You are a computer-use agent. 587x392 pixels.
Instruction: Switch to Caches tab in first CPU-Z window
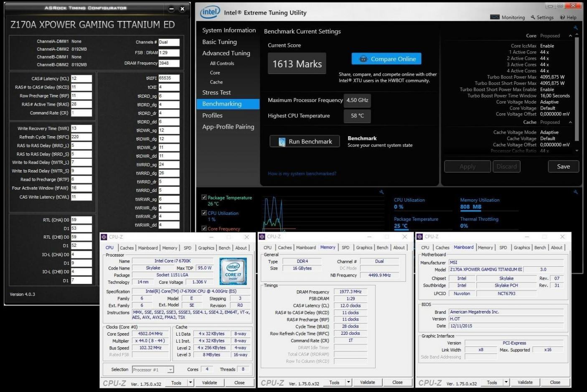(x=127, y=248)
